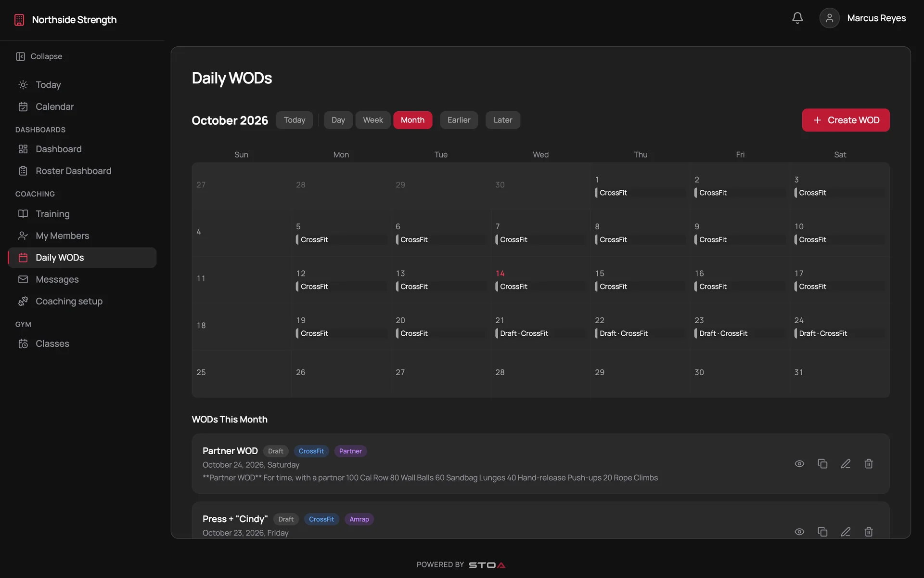924x578 pixels.
Task: Open Draft CrossFit WOD on October 24
Action: (839, 333)
